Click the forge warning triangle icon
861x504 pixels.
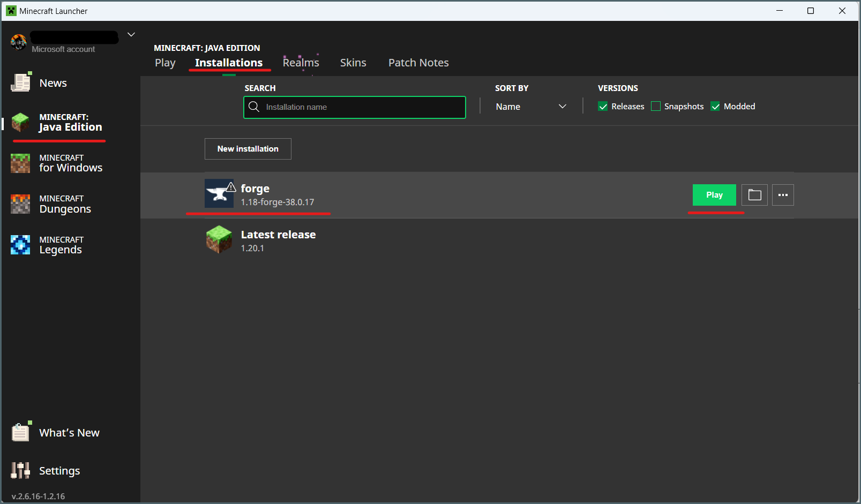tap(231, 187)
